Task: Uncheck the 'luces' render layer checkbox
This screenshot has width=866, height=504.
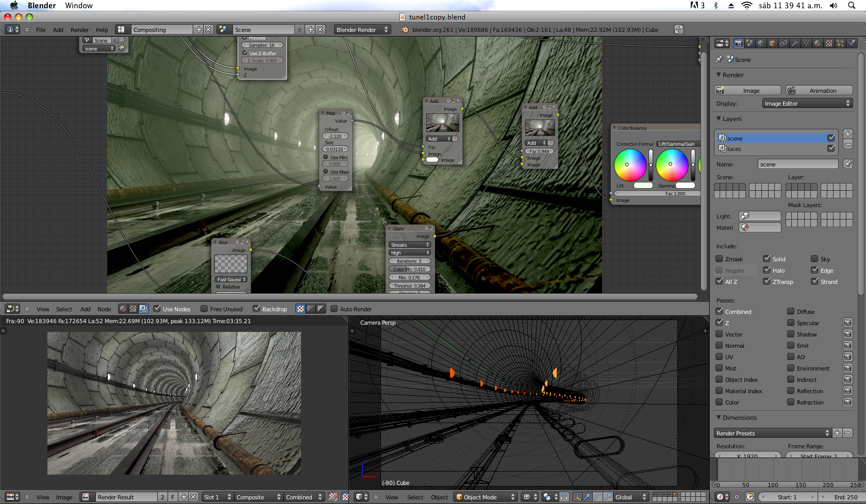Action: point(831,148)
